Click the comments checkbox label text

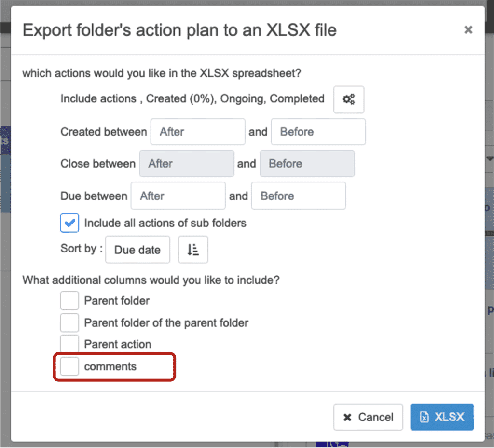click(x=110, y=366)
